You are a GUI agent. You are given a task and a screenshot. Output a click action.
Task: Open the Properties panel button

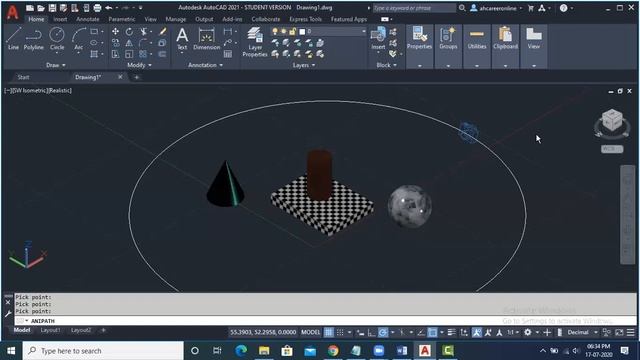[x=419, y=46]
